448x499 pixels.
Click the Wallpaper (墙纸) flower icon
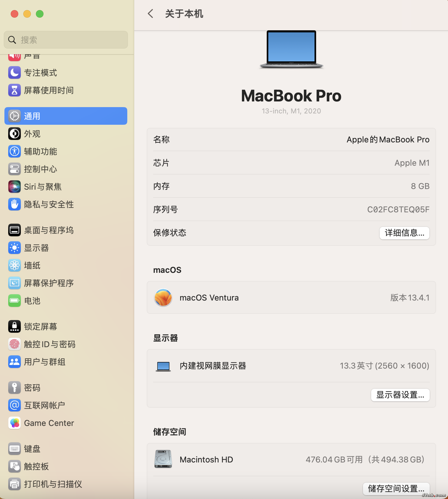pyautogui.click(x=14, y=266)
